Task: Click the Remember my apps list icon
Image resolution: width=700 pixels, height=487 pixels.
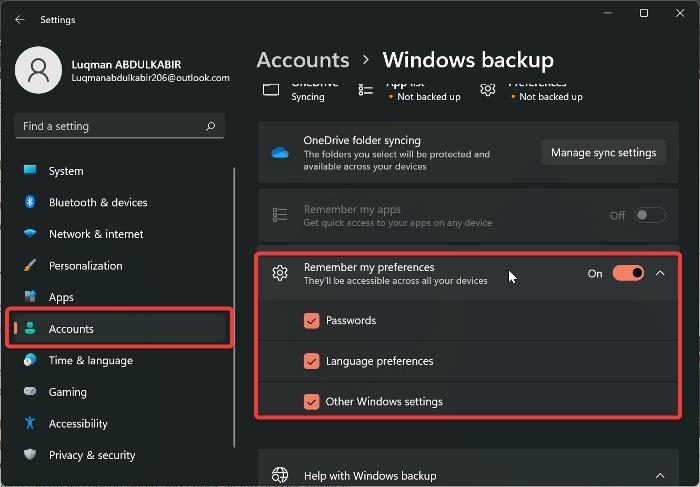Action: [x=280, y=215]
